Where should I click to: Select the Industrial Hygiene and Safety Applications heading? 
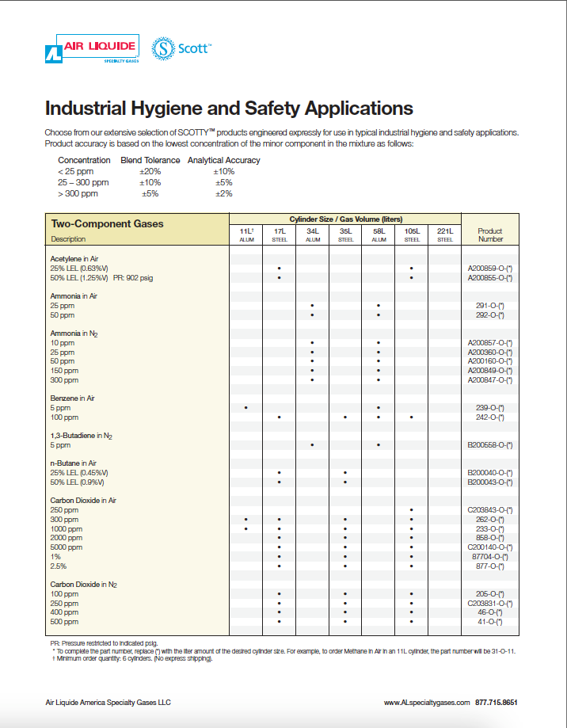[x=229, y=108]
